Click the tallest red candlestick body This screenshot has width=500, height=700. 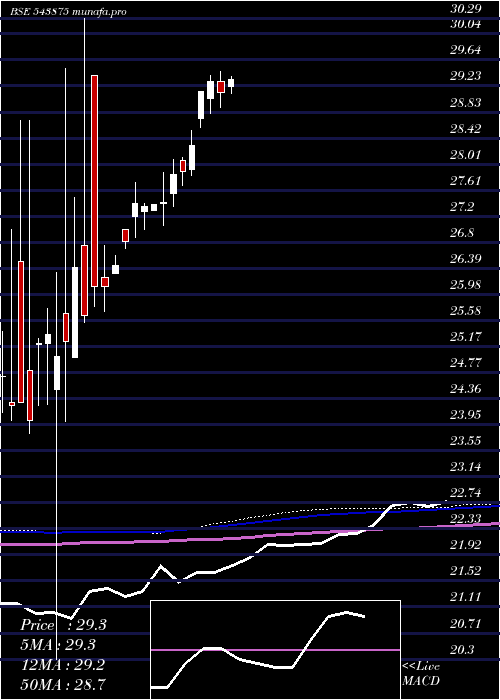click(x=95, y=181)
